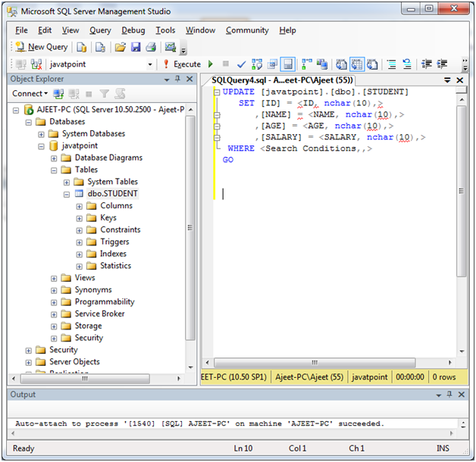This screenshot has width=476, height=462.
Task: Toggle auto-hide pin on Object Explorer
Action: 178,80
